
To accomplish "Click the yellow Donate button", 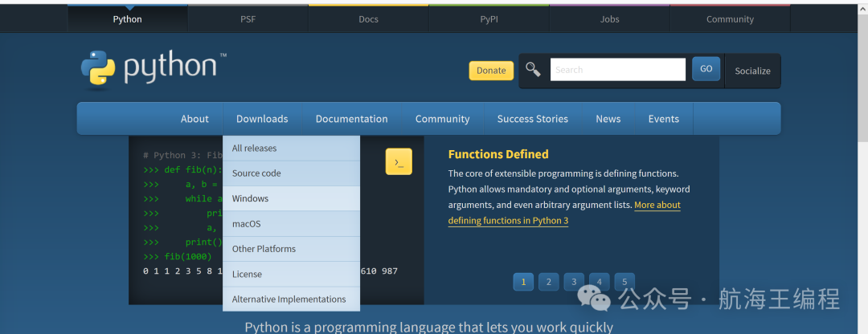I will [x=491, y=71].
